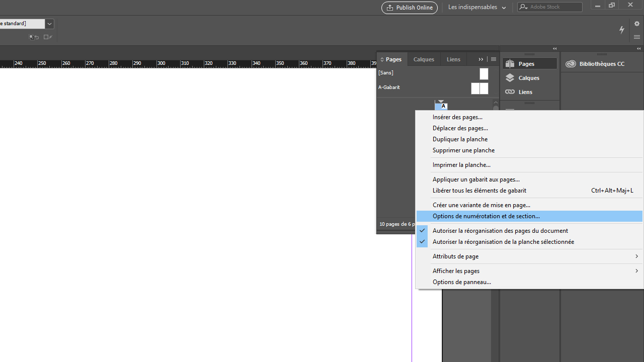Click the A-Gabarit master label
This screenshot has width=644, height=362.
click(x=389, y=87)
